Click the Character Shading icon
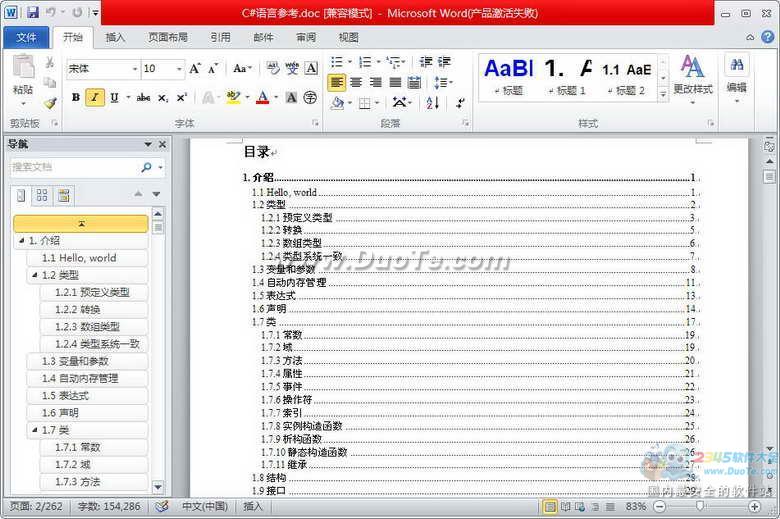The height and width of the screenshot is (519, 780). (292, 98)
